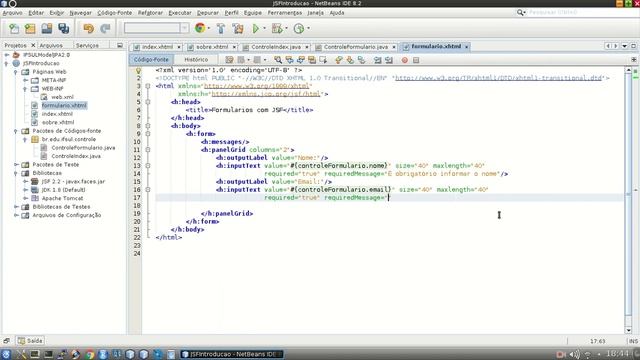Screen dimensions: 640x360
Task: Run the project with green play icon
Action: click(256, 29)
